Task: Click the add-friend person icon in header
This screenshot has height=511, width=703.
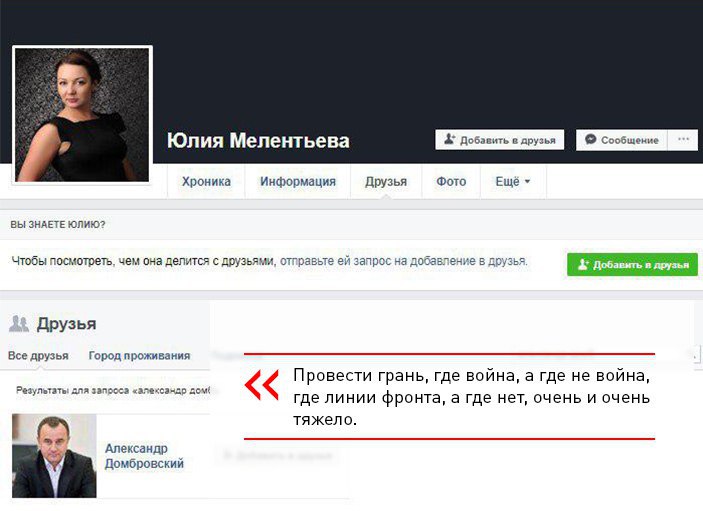Action: click(x=450, y=139)
